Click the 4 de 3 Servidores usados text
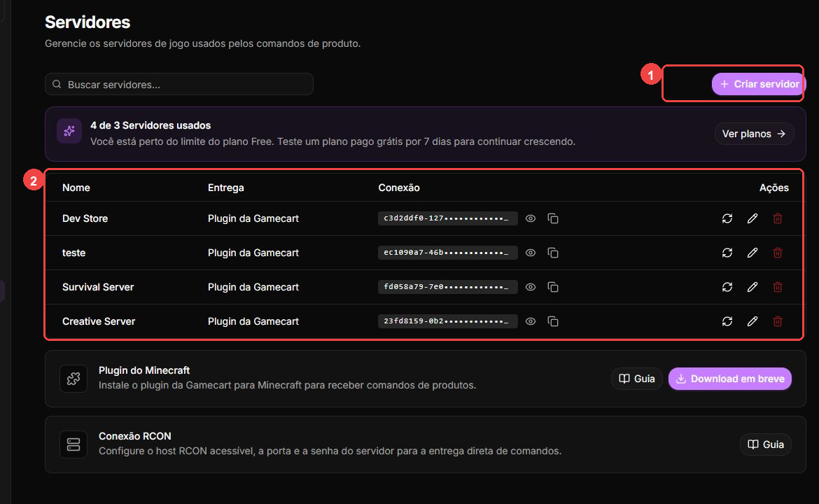 point(150,125)
